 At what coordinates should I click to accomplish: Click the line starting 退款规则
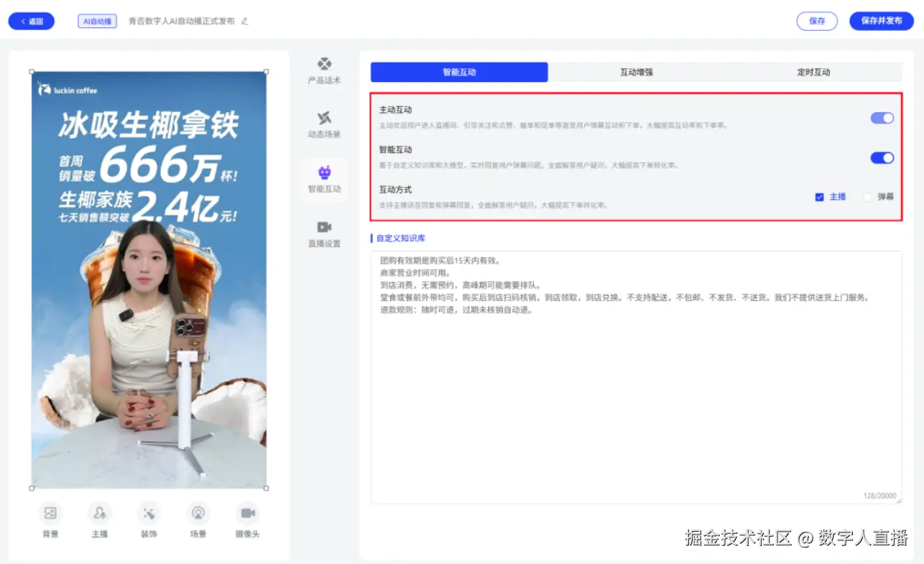tap(456, 310)
